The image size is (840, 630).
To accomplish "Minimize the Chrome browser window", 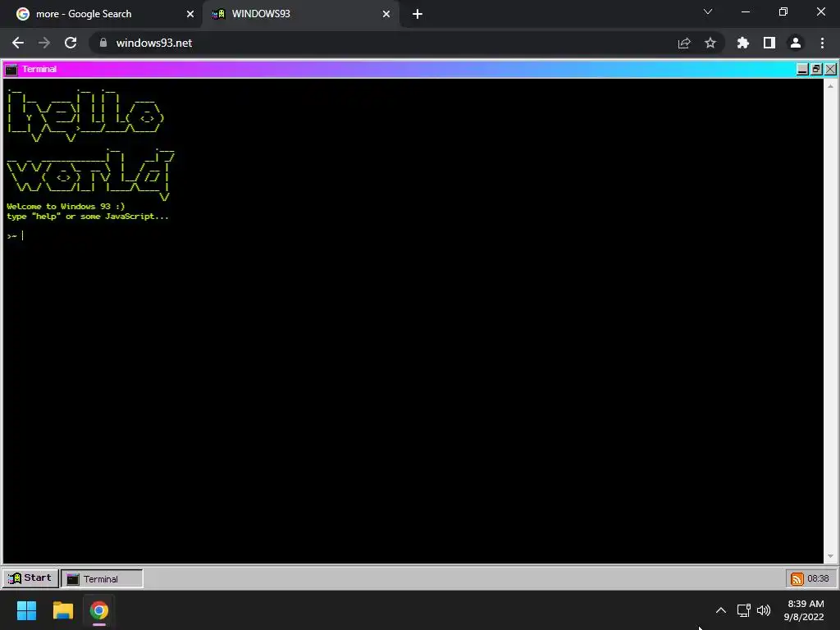I will (x=745, y=11).
